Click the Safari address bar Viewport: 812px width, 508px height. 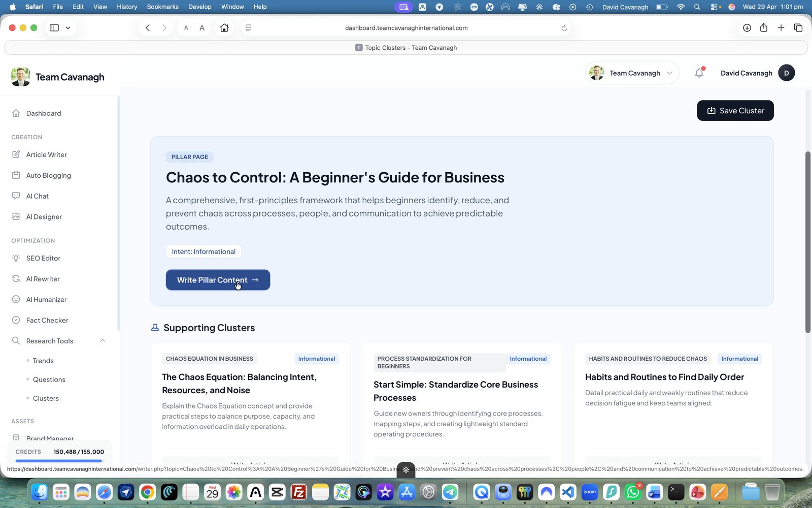406,28
